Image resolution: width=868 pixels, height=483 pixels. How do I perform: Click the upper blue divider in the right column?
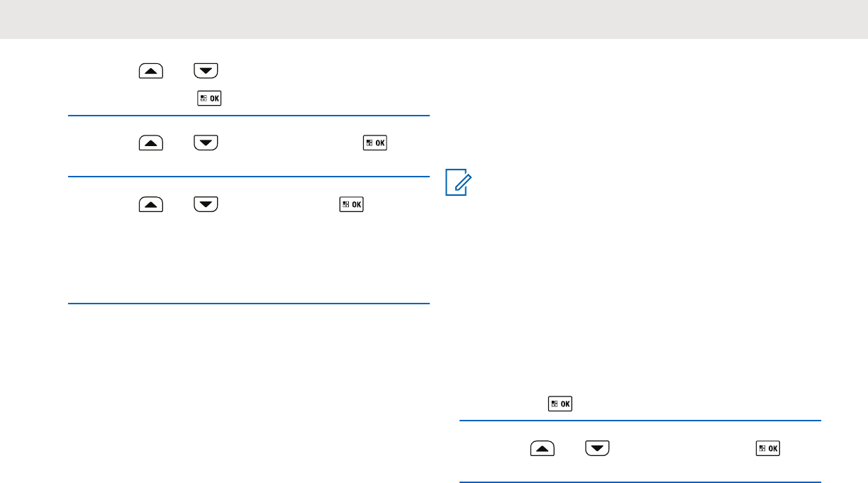640,421
